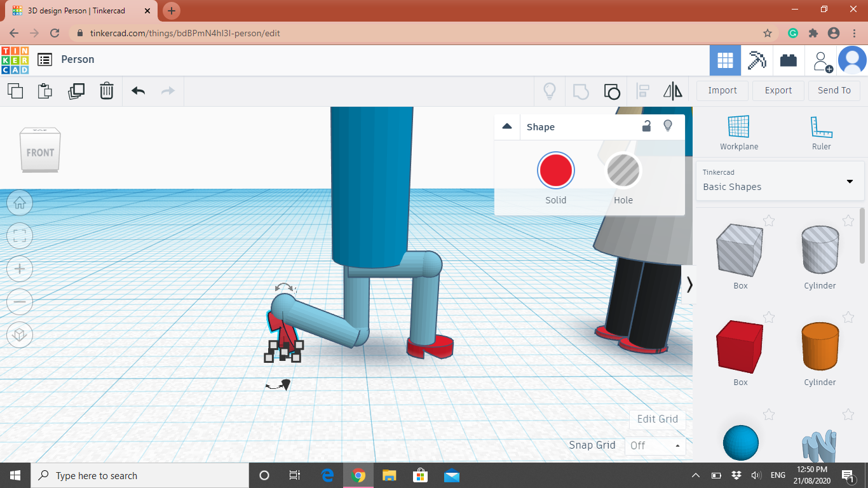The height and width of the screenshot is (488, 868).
Task: Invite people with add-user icon
Action: click(x=823, y=61)
